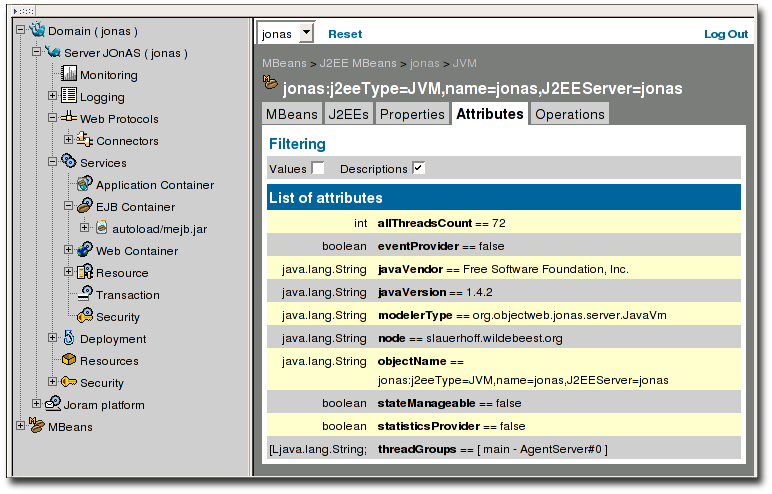Screen dimensions: 772x494
Task: Collapse the Web Protocols node
Action: pos(53,118)
